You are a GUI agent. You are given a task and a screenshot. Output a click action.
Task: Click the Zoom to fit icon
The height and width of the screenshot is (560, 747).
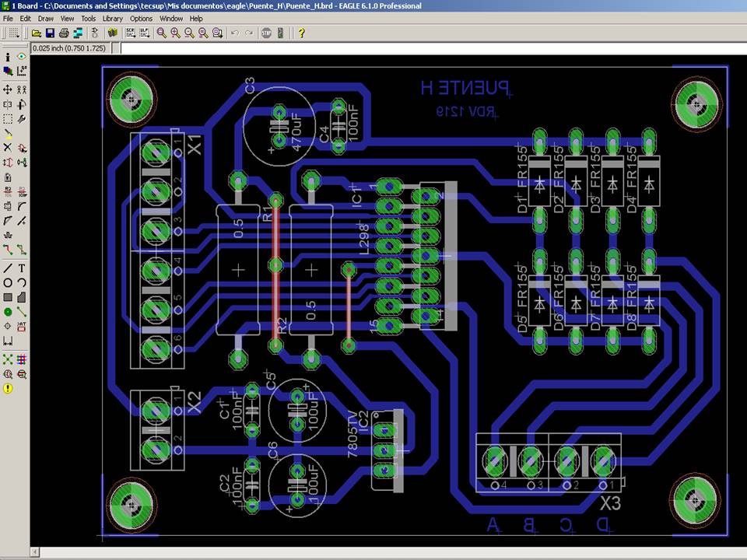click(162, 33)
